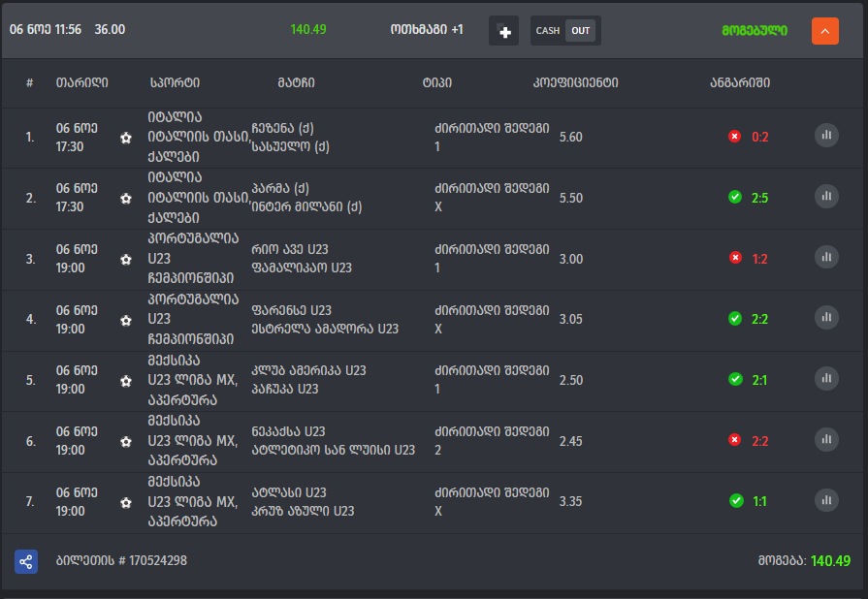The image size is (868, 599).
Task: Click odds value 3.05
Action: [x=570, y=319]
